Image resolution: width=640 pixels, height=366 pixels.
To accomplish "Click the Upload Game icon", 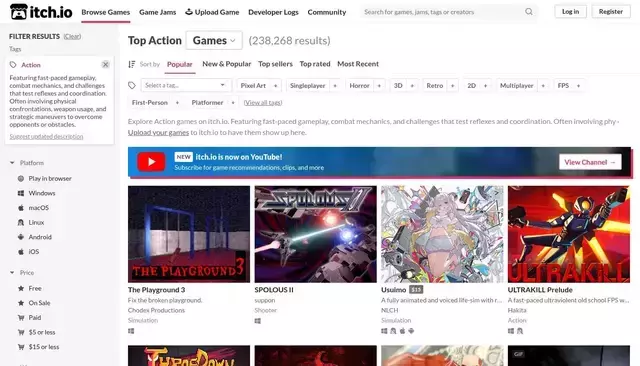I will pyautogui.click(x=189, y=12).
